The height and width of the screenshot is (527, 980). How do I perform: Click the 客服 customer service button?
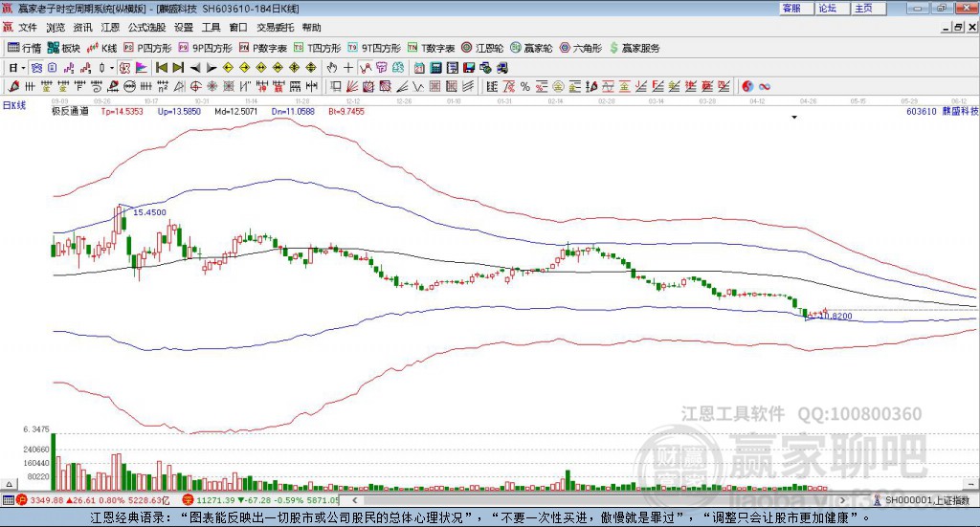pos(796,8)
